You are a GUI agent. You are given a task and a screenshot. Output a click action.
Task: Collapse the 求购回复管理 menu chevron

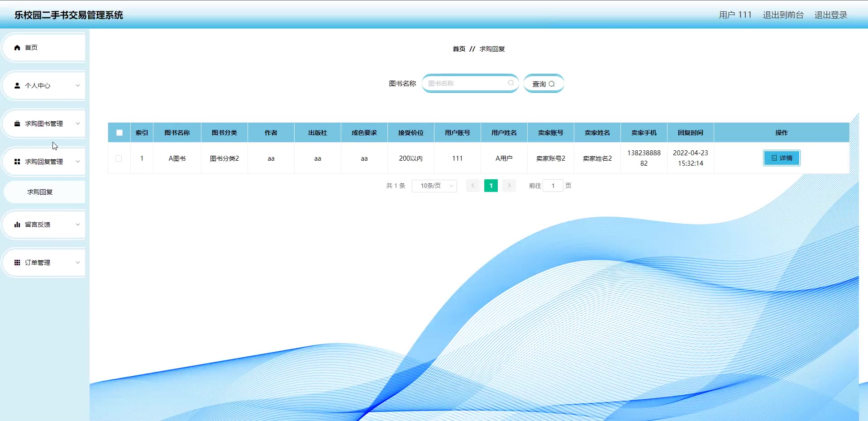coord(78,162)
